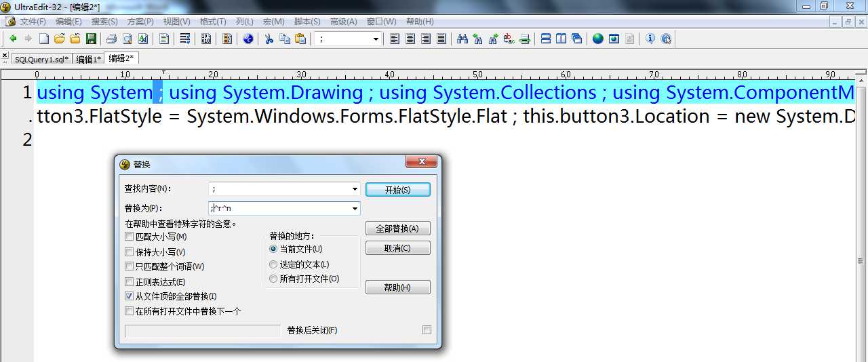Select 选定的文本 radio button
Image resolution: width=868 pixels, height=362 pixels.
point(273,264)
